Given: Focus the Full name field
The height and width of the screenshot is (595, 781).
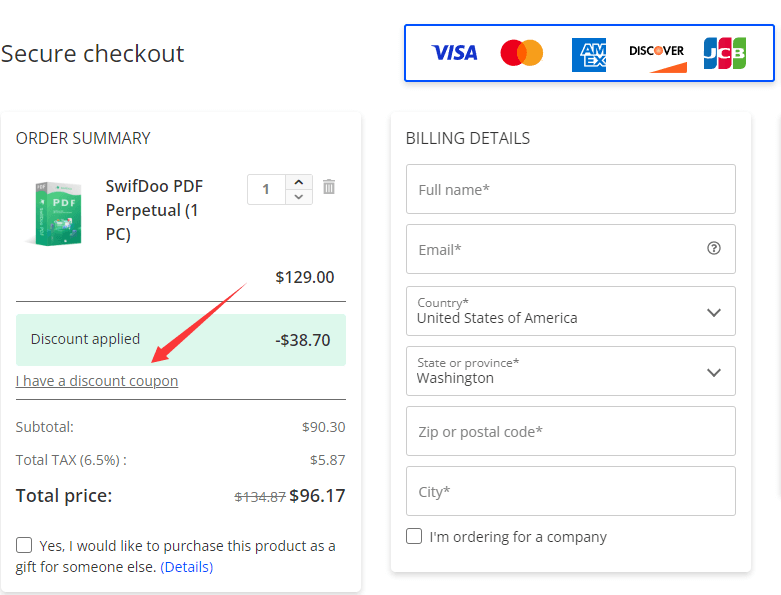Looking at the screenshot, I should (570, 189).
